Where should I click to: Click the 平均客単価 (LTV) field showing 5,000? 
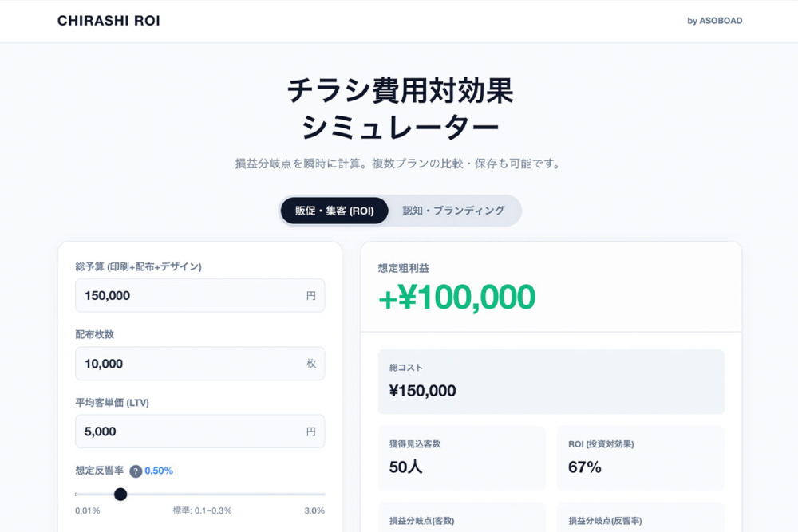[199, 431]
